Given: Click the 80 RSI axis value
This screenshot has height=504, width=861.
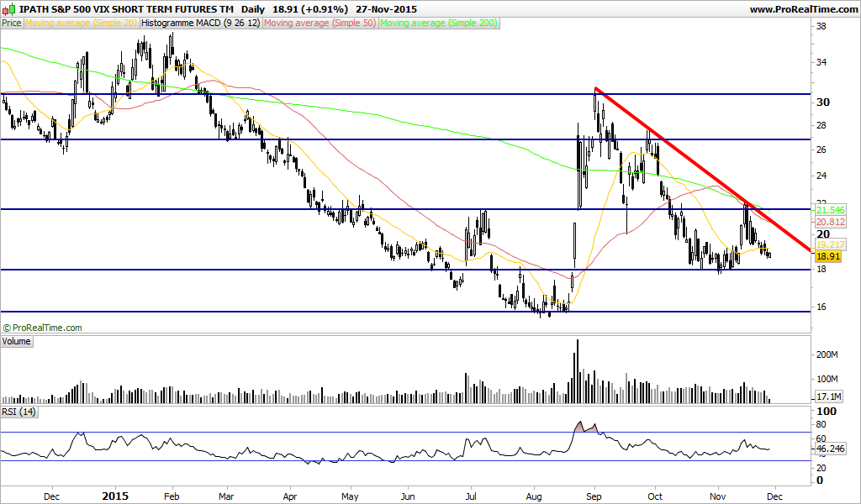Looking at the screenshot, I should coord(822,424).
